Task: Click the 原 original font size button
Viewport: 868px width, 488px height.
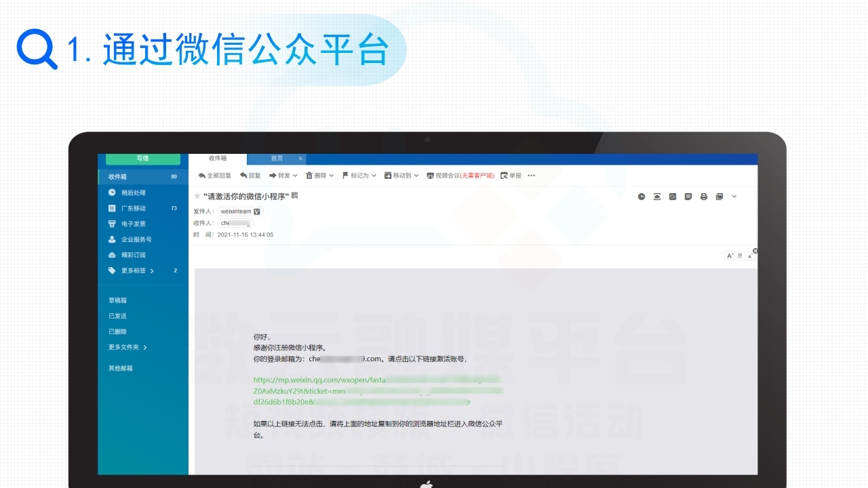Action: tap(740, 256)
